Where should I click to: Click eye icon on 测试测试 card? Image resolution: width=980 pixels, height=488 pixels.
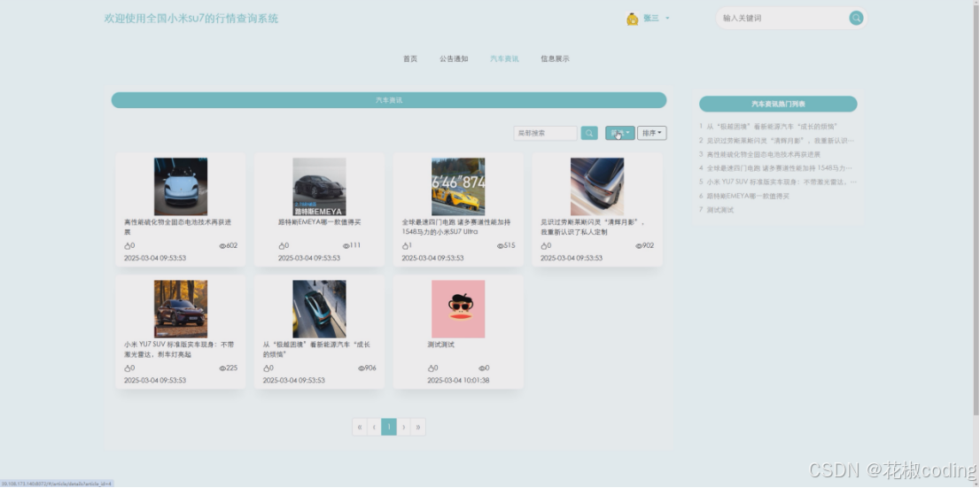[x=482, y=368]
